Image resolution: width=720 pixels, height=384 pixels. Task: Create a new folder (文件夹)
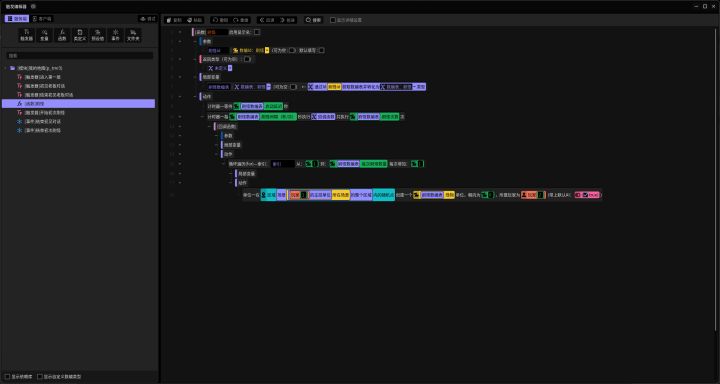click(x=133, y=35)
